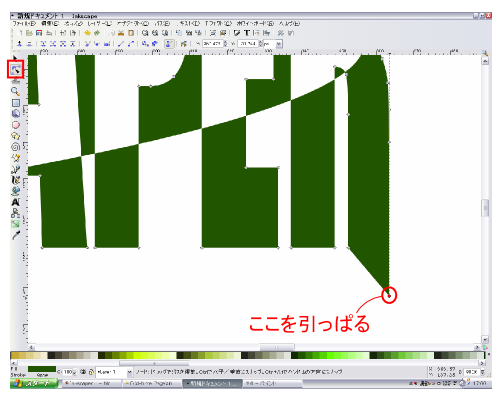The image size is (500, 400).
Task: Click the Cut scissors icon
Action: pos(121,33)
